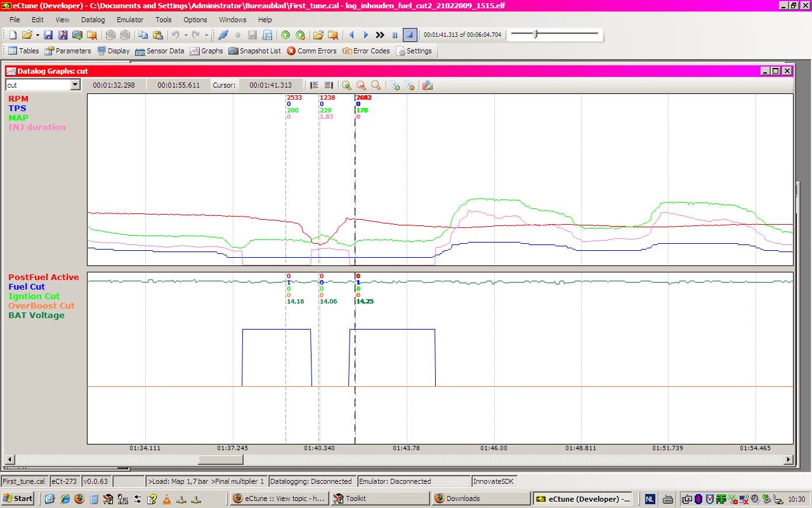The height and width of the screenshot is (508, 812).
Task: Open the Edit menu
Action: (x=37, y=20)
